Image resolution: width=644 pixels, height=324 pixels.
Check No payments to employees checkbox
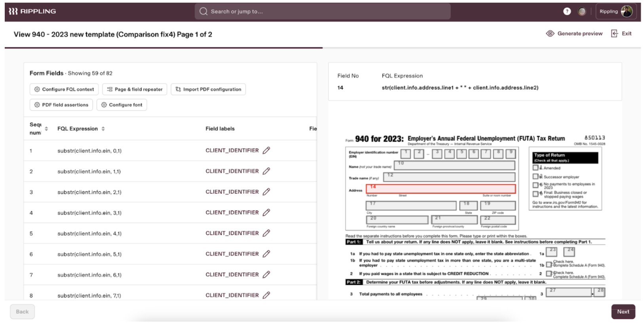pyautogui.click(x=535, y=185)
